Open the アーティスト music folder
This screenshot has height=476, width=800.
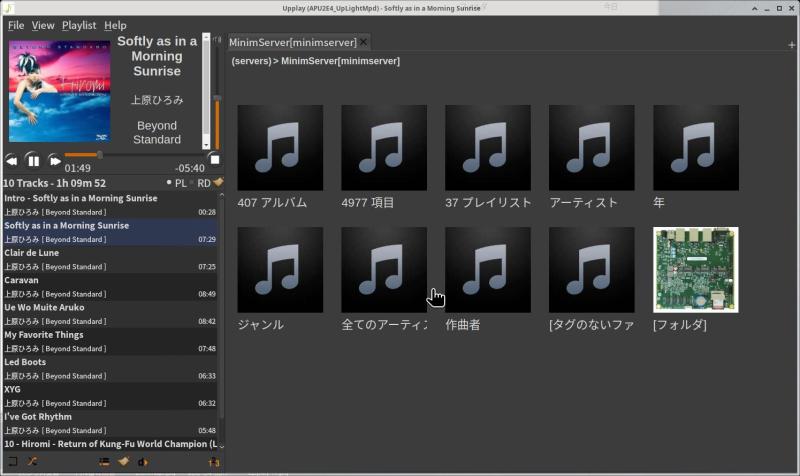click(x=592, y=148)
